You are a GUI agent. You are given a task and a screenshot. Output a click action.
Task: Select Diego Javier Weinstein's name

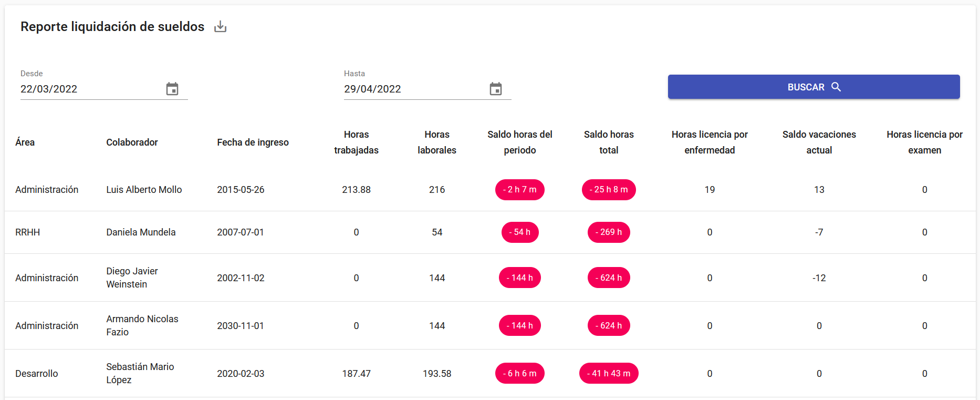pos(132,278)
